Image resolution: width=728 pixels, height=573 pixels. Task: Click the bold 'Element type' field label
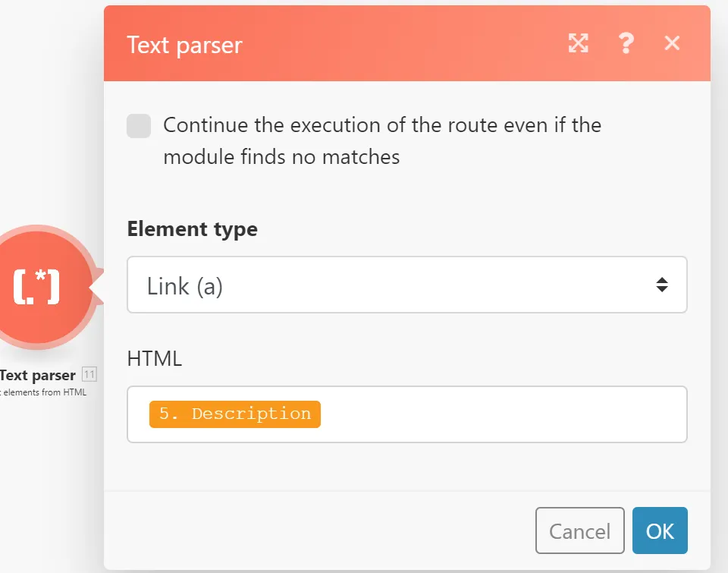[192, 229]
